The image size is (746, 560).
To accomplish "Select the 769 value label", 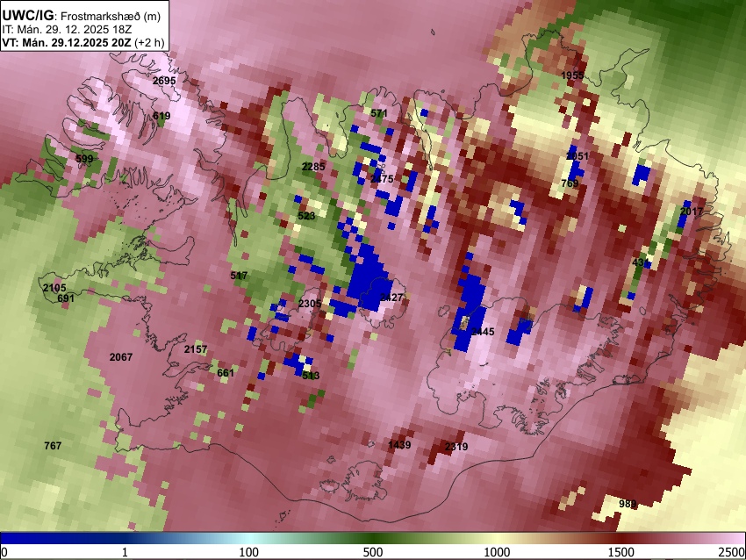I will pyautogui.click(x=570, y=183).
